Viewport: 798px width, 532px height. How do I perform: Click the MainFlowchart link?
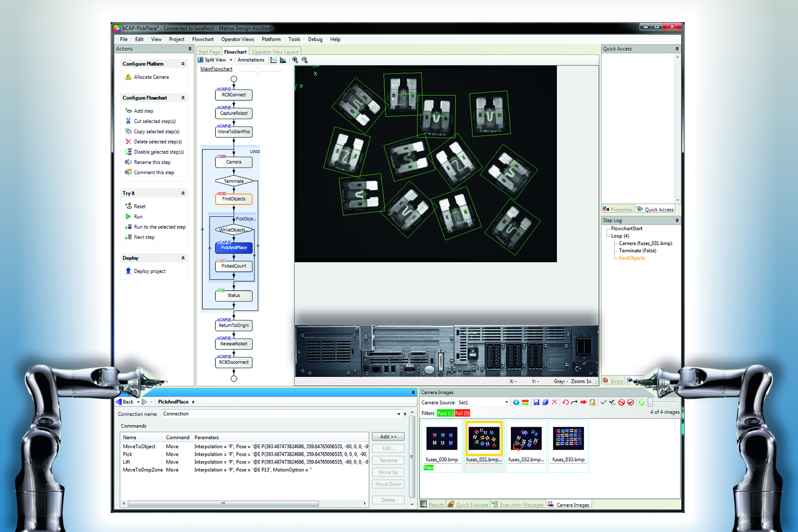216,69
